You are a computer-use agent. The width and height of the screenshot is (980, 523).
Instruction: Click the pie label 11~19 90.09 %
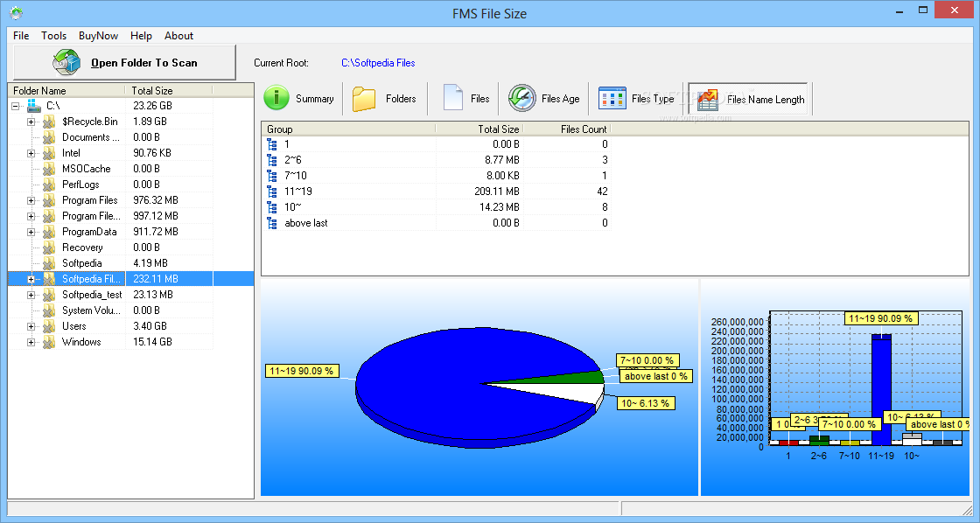[303, 371]
